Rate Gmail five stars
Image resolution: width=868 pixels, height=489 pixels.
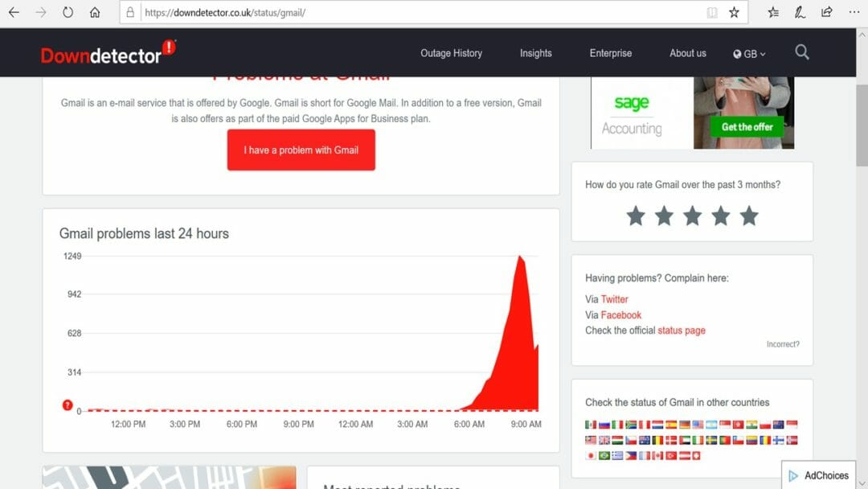click(x=749, y=216)
